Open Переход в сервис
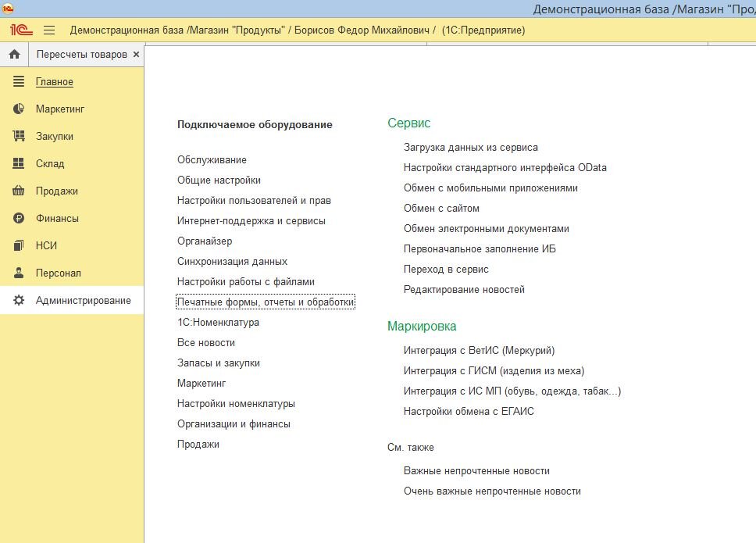 coord(446,269)
